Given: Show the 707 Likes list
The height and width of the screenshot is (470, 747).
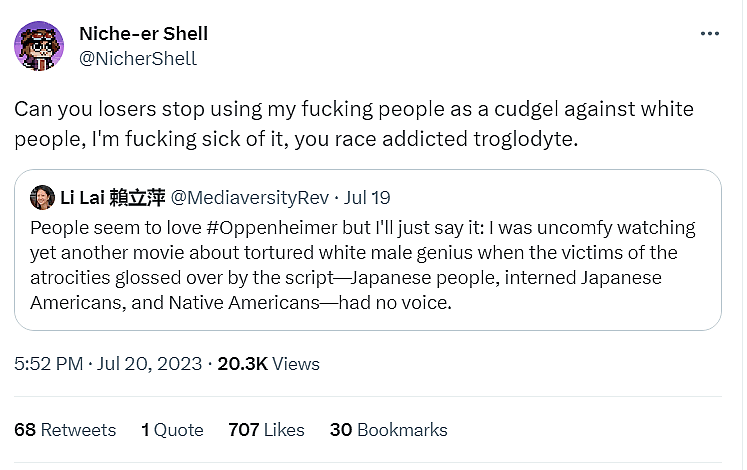Looking at the screenshot, I should (x=266, y=430).
